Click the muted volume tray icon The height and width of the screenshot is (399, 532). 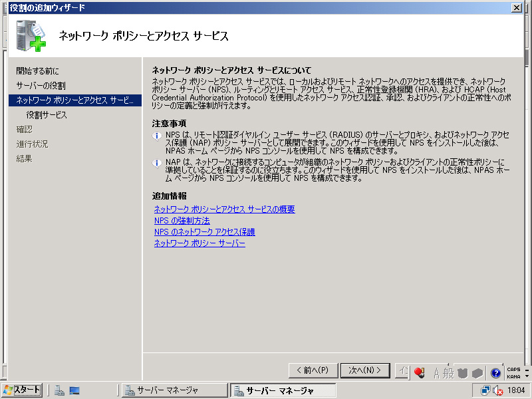pyautogui.click(x=497, y=390)
